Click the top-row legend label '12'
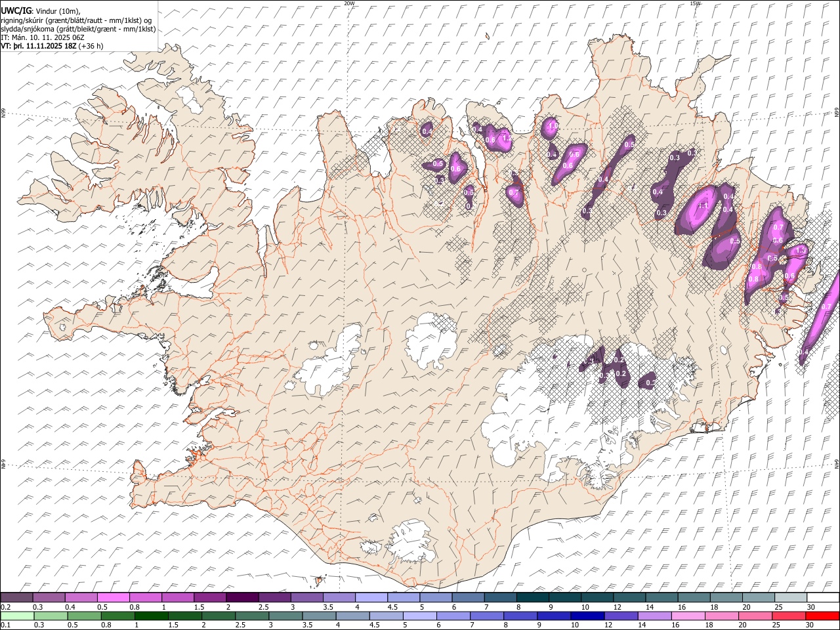 coord(618,607)
